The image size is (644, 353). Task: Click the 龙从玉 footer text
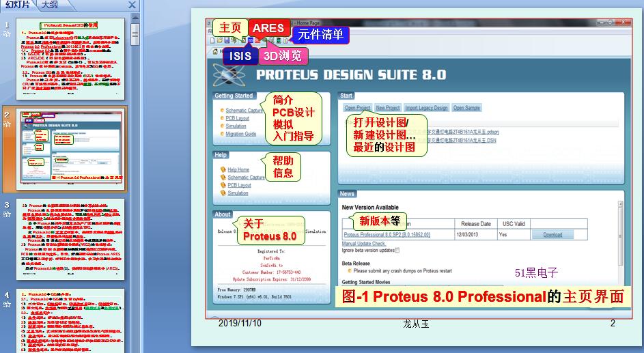[416, 324]
